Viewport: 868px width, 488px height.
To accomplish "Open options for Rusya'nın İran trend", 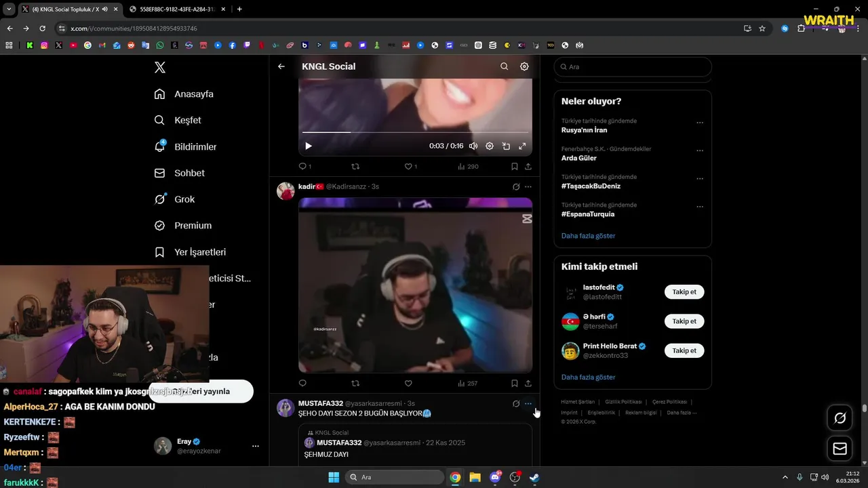I will [700, 123].
